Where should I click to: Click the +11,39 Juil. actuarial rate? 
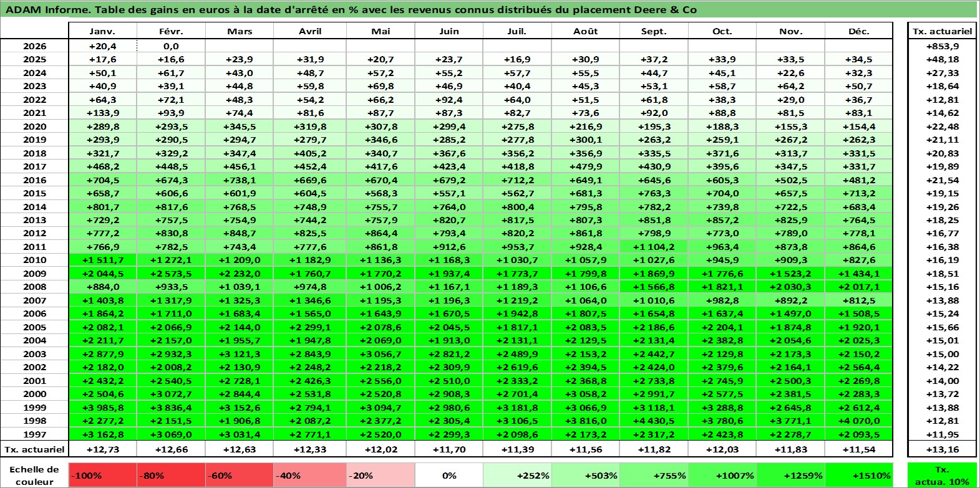point(517,449)
